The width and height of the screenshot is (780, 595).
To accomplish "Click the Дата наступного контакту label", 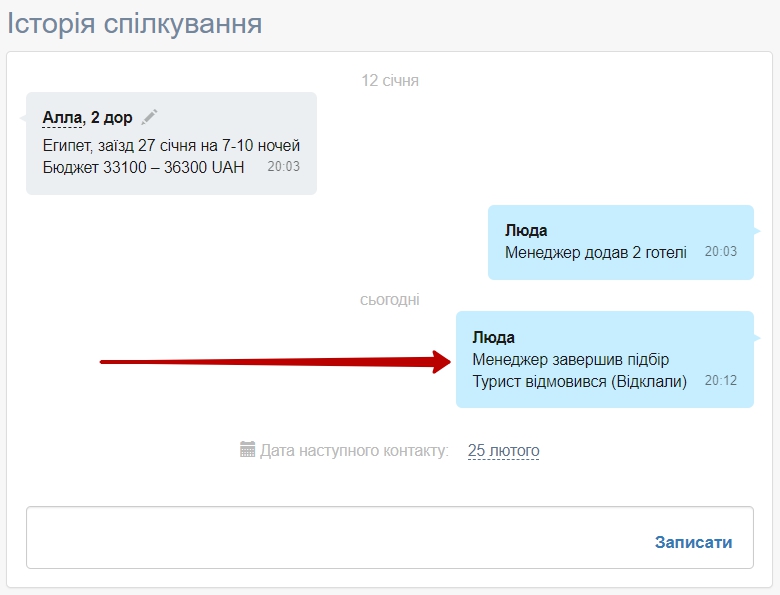I will (354, 450).
